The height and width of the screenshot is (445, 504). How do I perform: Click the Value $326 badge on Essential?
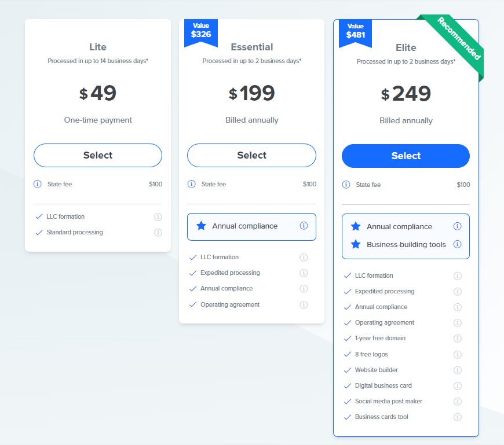[200, 30]
